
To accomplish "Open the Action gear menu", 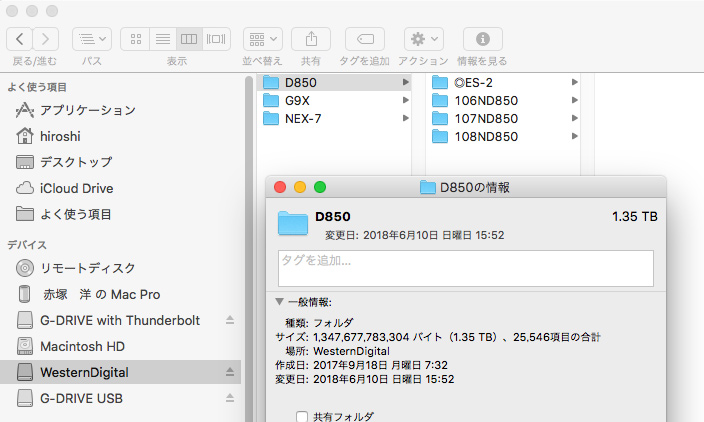I will tap(424, 39).
